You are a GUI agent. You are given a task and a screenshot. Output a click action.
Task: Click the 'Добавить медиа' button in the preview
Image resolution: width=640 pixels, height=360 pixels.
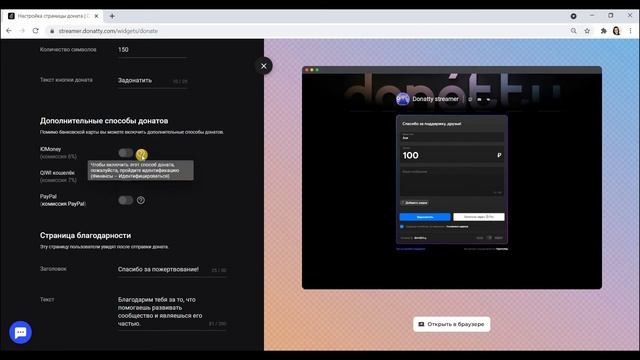(x=414, y=202)
